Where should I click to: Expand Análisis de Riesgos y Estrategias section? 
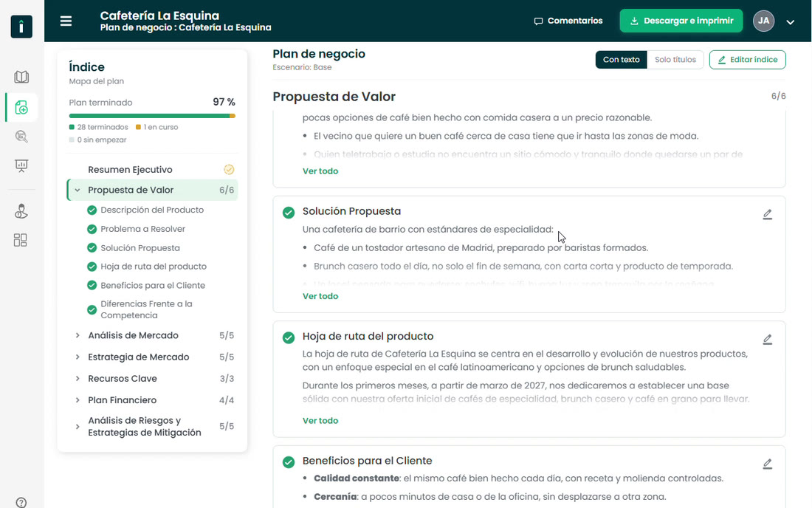tap(78, 427)
